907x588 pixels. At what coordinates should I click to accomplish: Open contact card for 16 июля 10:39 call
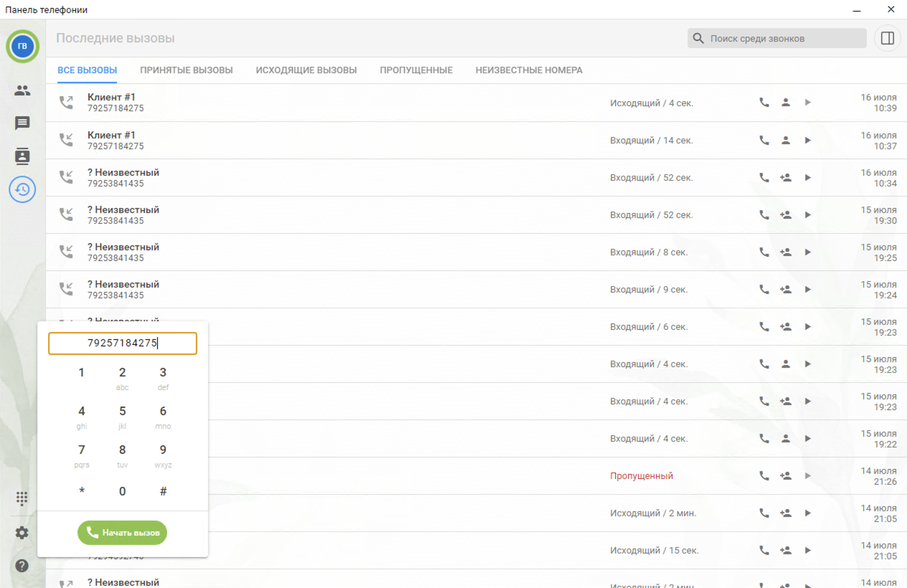click(786, 103)
